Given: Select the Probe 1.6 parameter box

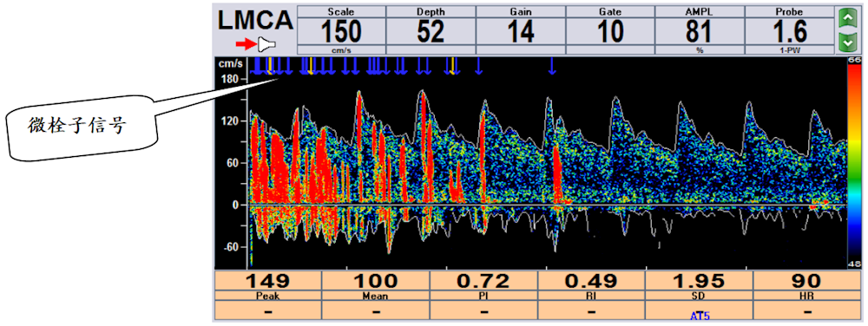Looking at the screenshot, I should coord(789,29).
